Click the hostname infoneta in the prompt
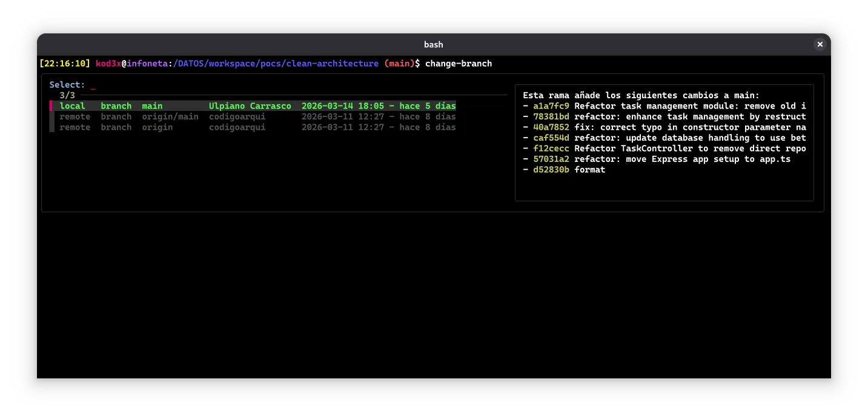 (147, 63)
